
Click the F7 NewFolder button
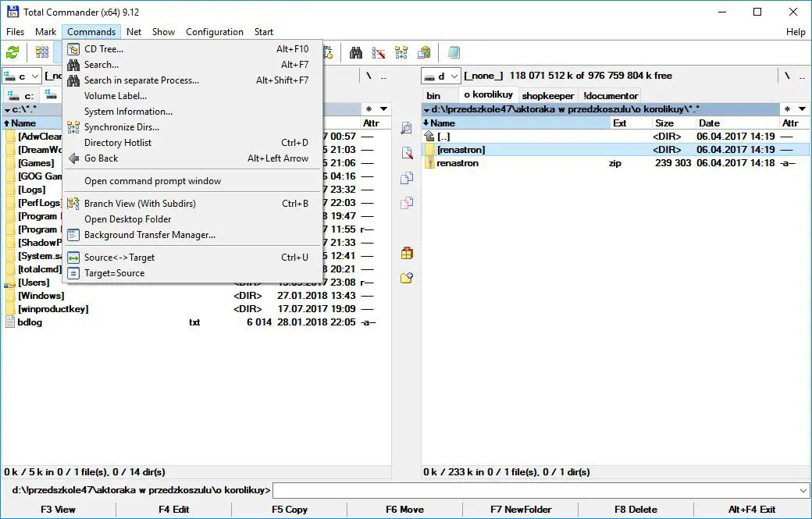point(521,510)
